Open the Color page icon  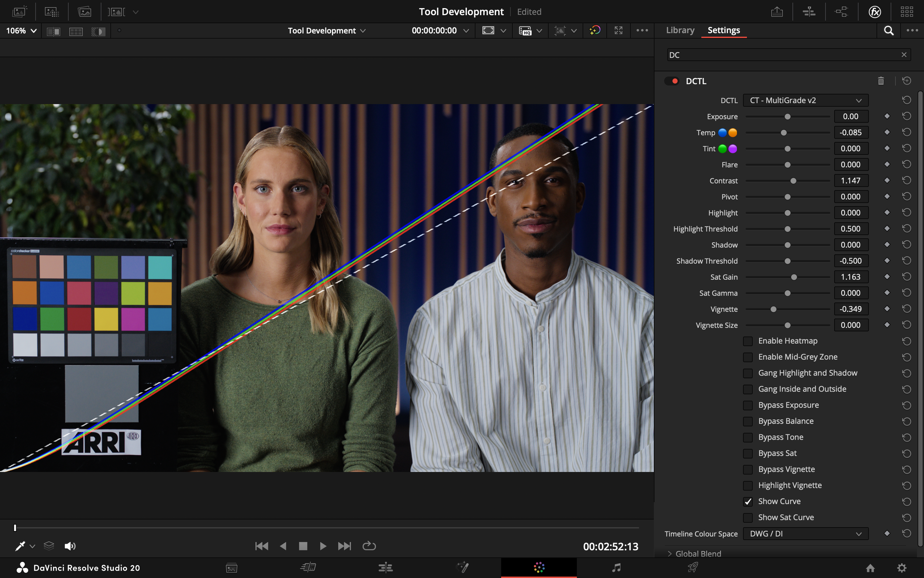[x=539, y=568]
